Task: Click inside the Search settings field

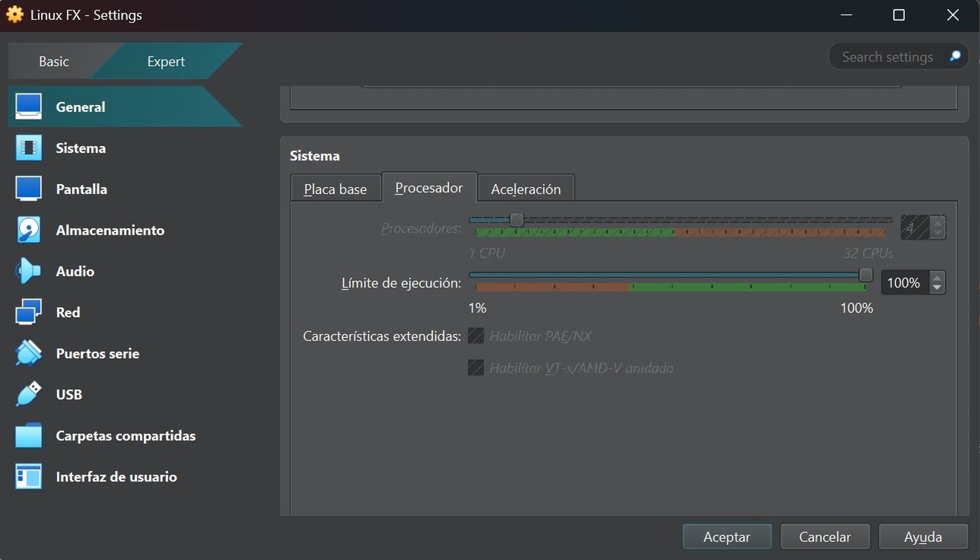Action: point(888,56)
